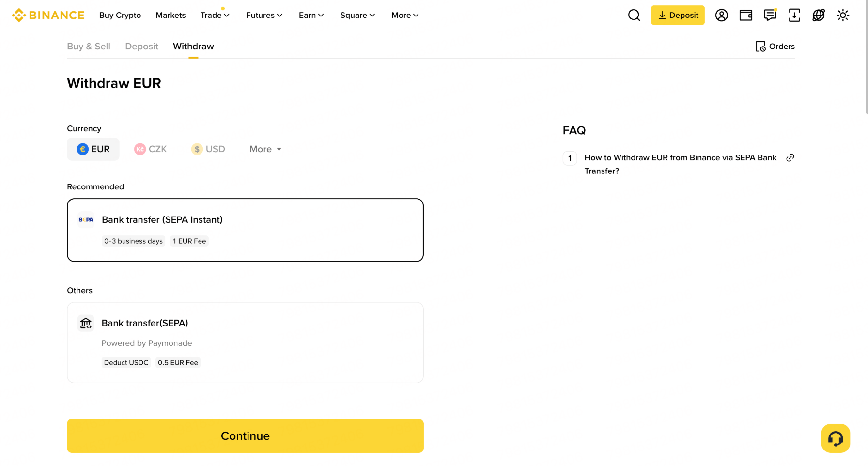Click the Orders document icon
This screenshot has width=868, height=466.
coord(760,47)
